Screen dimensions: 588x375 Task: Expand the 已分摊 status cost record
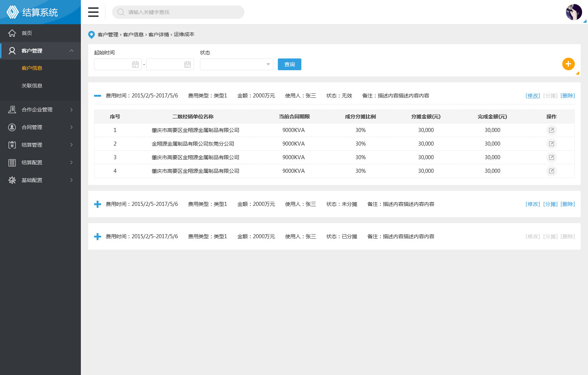pyautogui.click(x=97, y=236)
